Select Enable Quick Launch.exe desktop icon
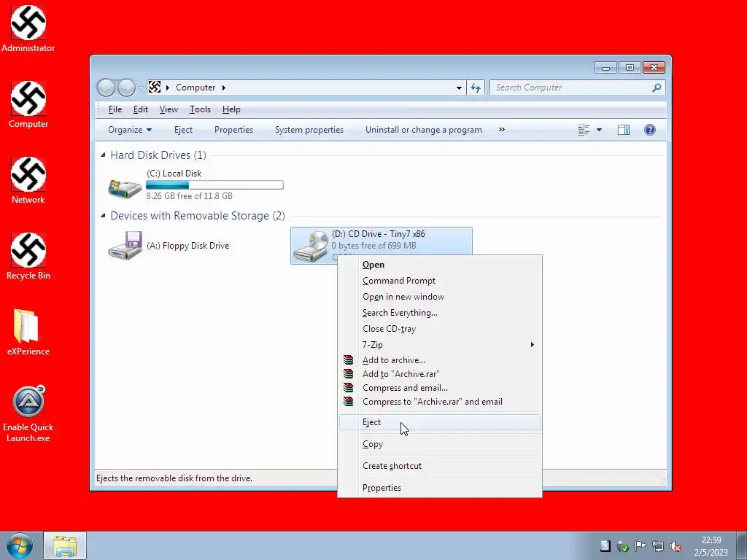Viewport: 747px width, 560px height. tap(28, 413)
